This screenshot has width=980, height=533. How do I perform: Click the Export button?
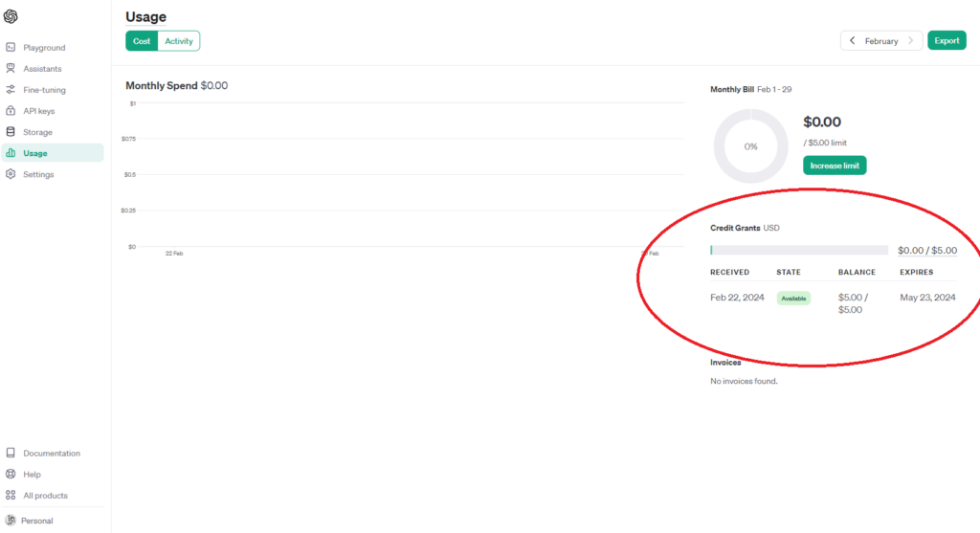tap(947, 40)
